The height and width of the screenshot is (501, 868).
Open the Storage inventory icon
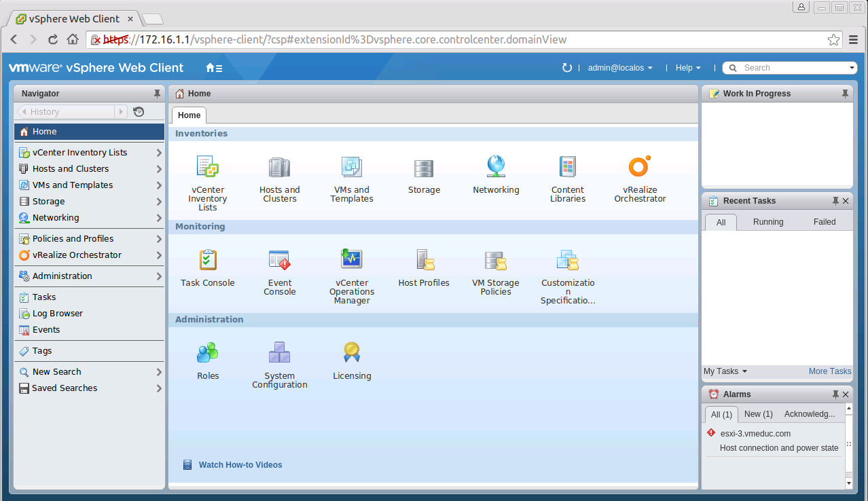tap(424, 168)
